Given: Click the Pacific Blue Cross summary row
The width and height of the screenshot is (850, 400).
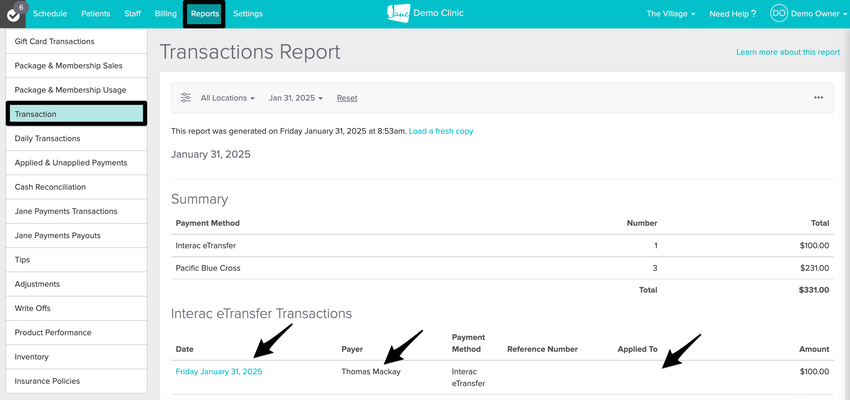Looking at the screenshot, I should (503, 268).
